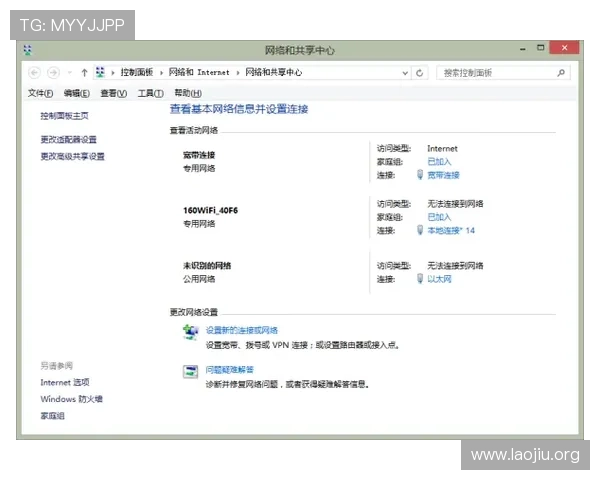Open 家庭组 link in the sidebar
Screen dimensions: 600x480
click(x=52, y=416)
